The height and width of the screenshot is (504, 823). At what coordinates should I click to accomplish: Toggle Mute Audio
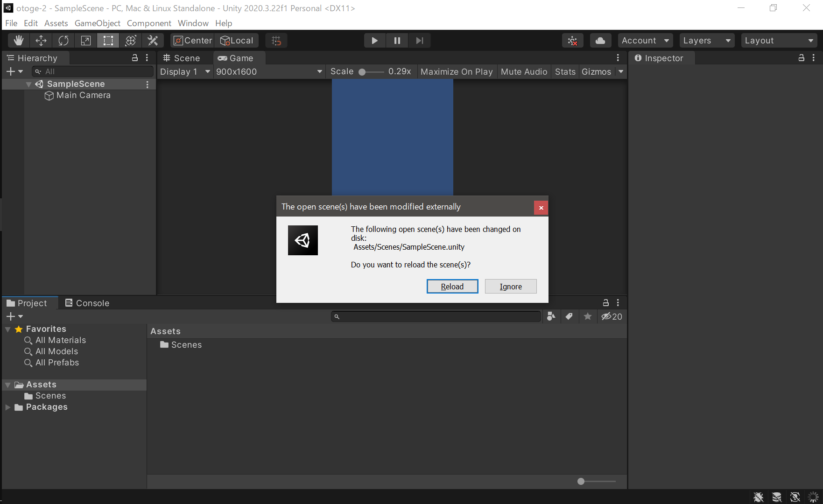(x=524, y=71)
